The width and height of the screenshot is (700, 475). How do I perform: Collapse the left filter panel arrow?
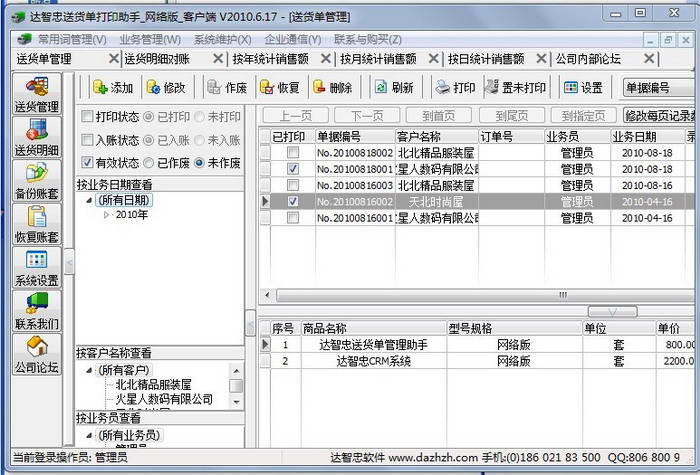[250, 323]
